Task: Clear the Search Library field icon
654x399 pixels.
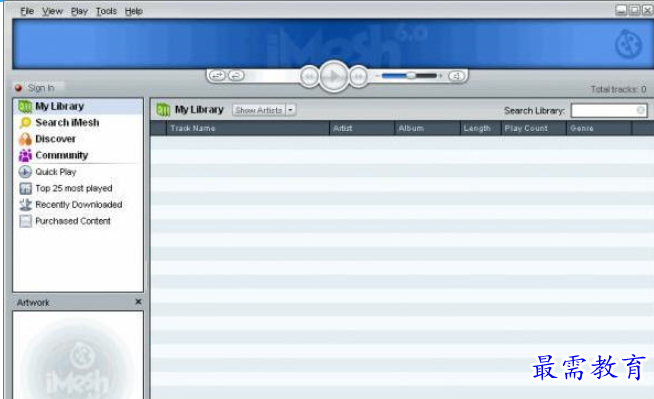Action: [x=641, y=110]
